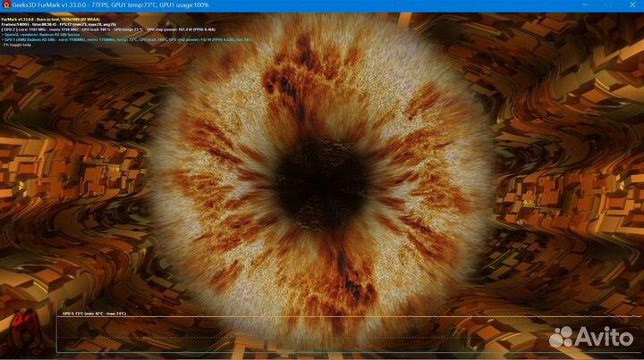The image size is (644, 360).
Task: Click the Avito watermark text
Action: point(606,337)
